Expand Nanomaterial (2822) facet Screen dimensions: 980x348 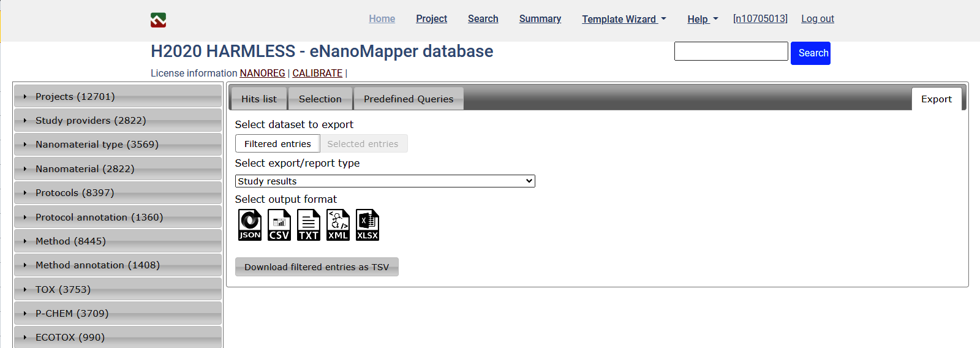pyautogui.click(x=118, y=168)
